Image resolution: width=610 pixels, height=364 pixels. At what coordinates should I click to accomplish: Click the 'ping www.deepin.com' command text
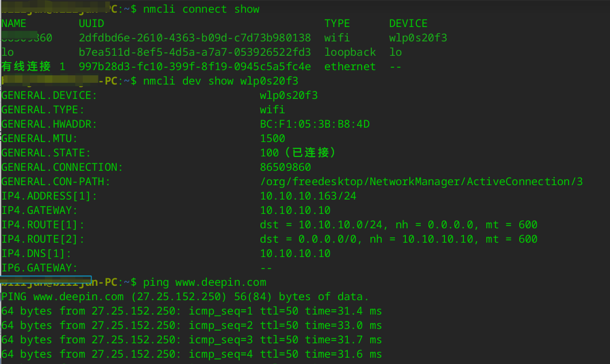tap(205, 282)
